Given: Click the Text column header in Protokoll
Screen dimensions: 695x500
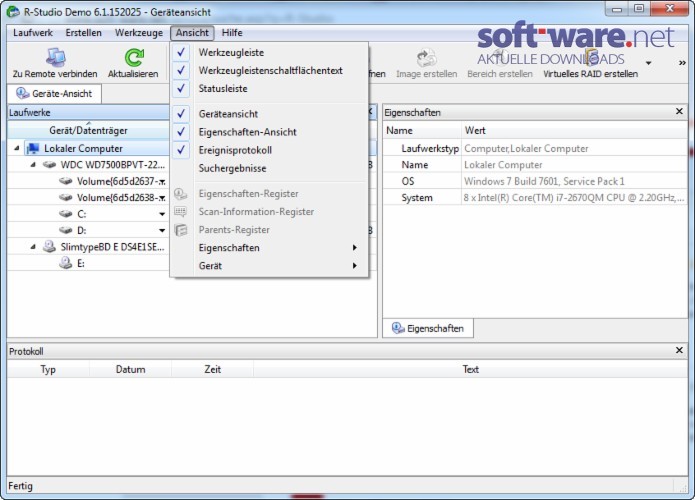Looking at the screenshot, I should click(x=470, y=369).
